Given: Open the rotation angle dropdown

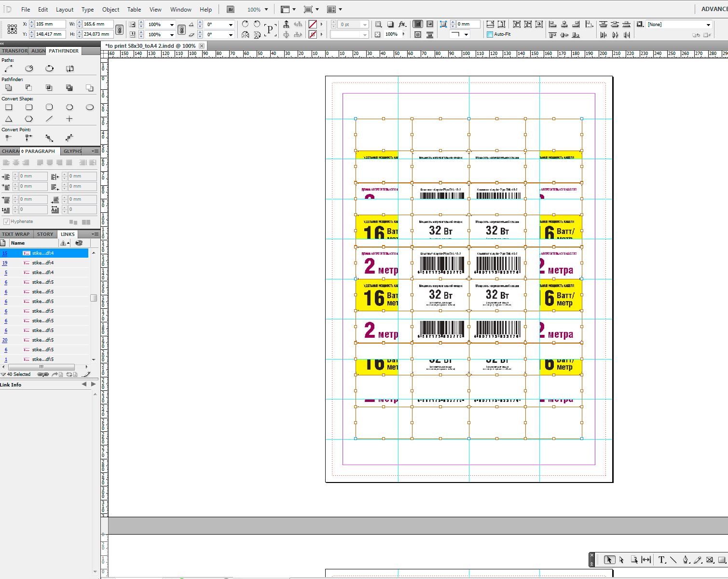Looking at the screenshot, I should click(231, 24).
